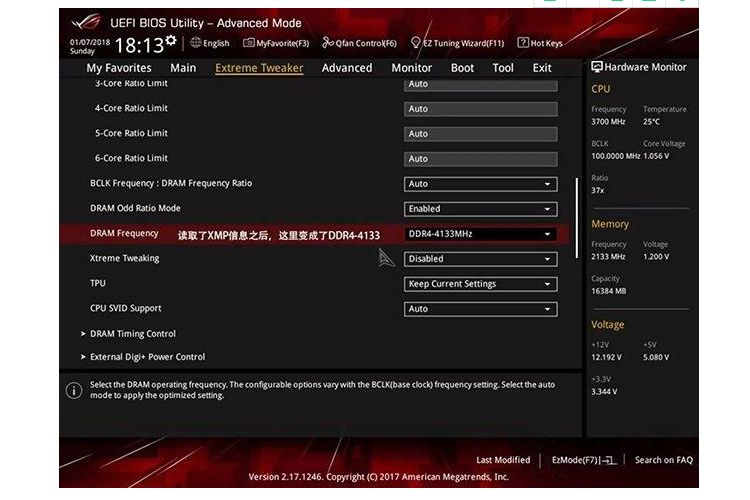
Task: Click the Hardware Monitor screen icon
Action: [596, 67]
